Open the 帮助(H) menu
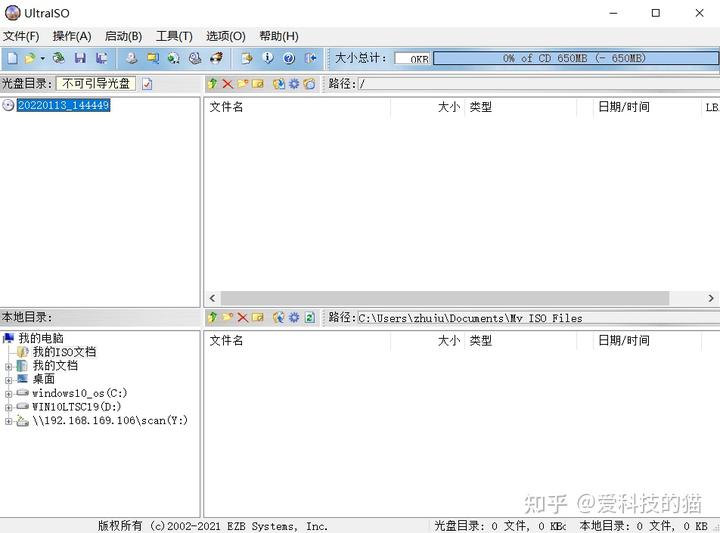 [279, 36]
